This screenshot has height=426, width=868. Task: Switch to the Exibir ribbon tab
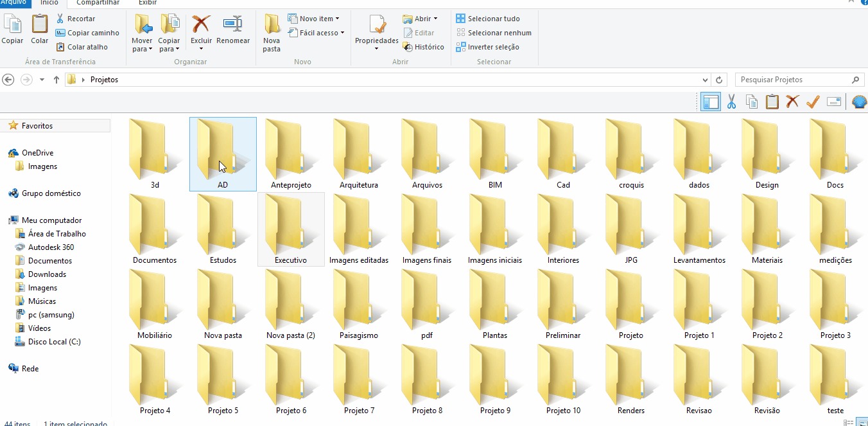click(147, 3)
